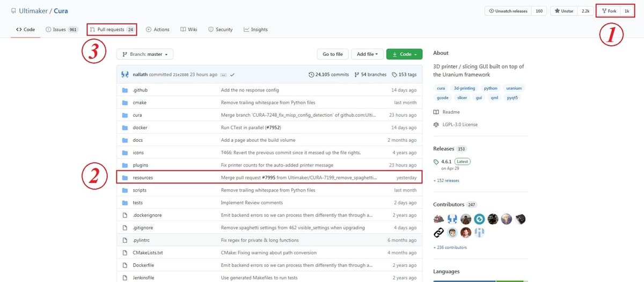644x282 pixels.
Task: Click the scripts folder icon
Action: (x=125, y=190)
